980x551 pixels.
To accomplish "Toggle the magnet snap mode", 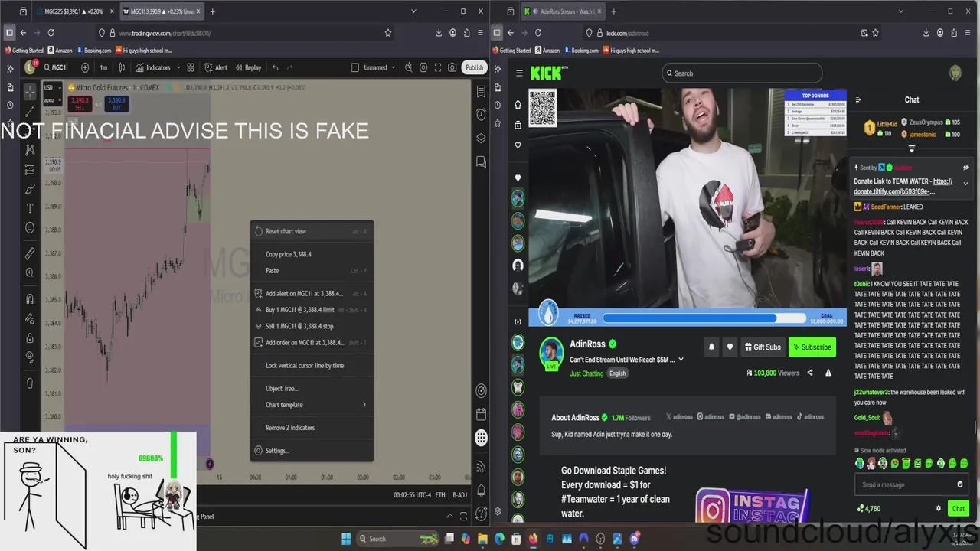I will 30,298.
